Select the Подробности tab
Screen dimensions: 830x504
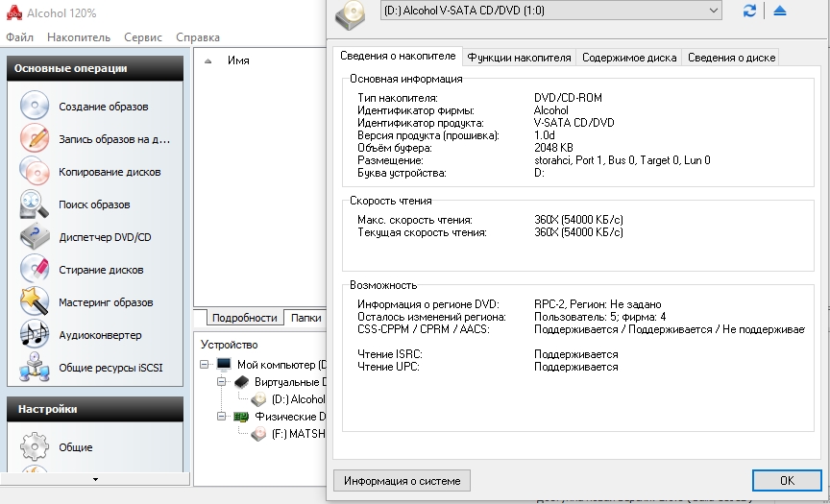[245, 318]
